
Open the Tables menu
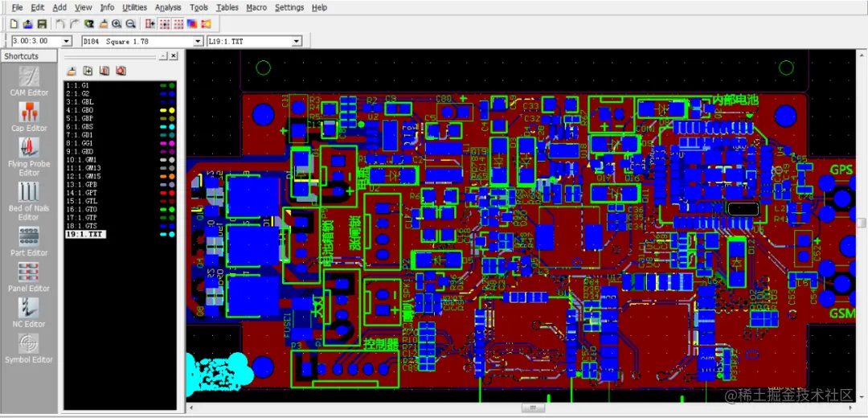click(227, 8)
